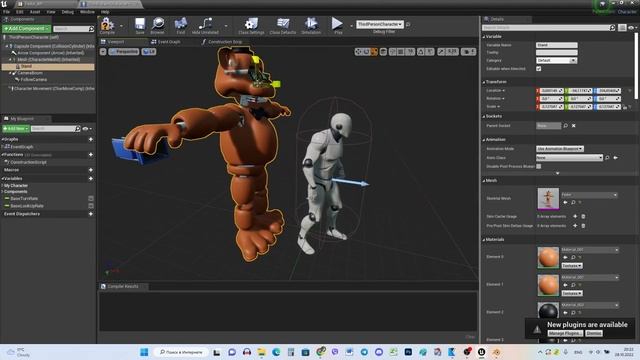The height and width of the screenshot is (360, 640).
Task: Open the Debug Filter ThirdPersonCharacter dropdown
Action: [380, 24]
